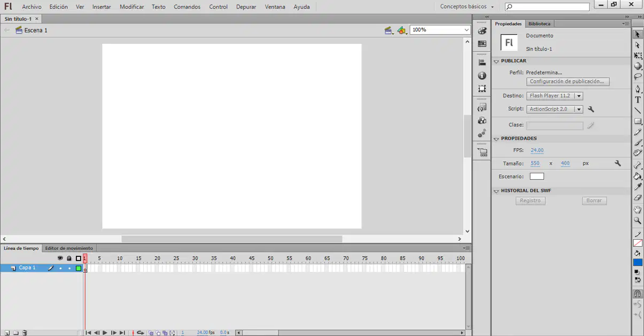Select the Selection arrow tool
Screen dimensions: 644x336
[x=638, y=34]
